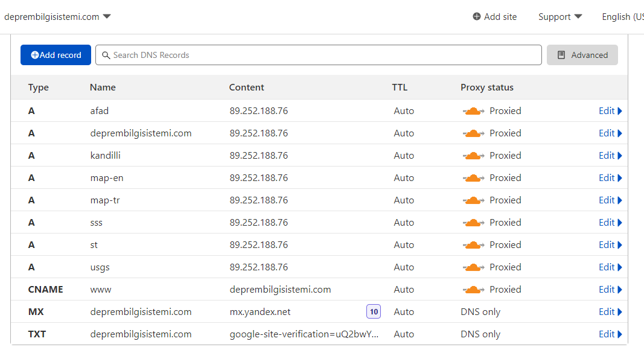Click the Content column header

coord(246,87)
